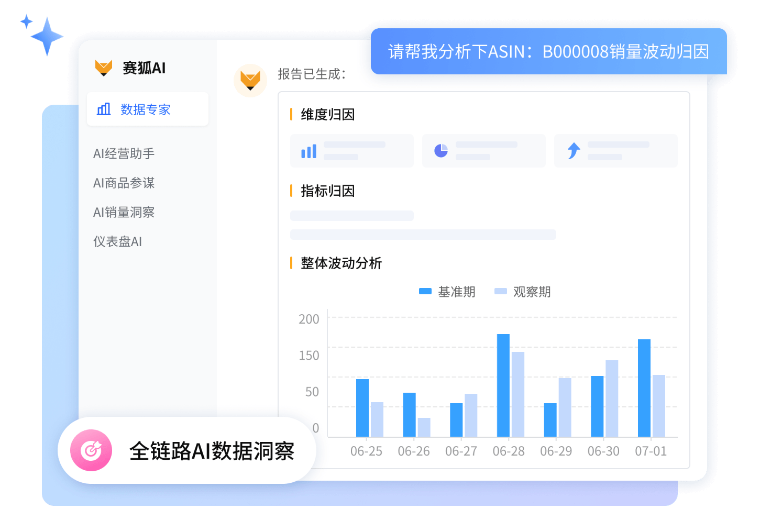Click the 指标归因 section heading
This screenshot has height=532, width=771.
point(328,191)
